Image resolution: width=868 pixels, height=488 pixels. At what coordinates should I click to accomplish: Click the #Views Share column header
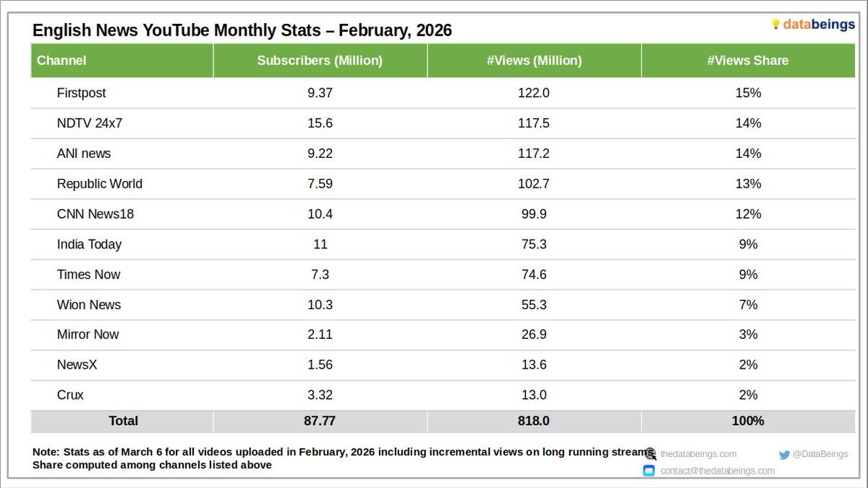748,61
